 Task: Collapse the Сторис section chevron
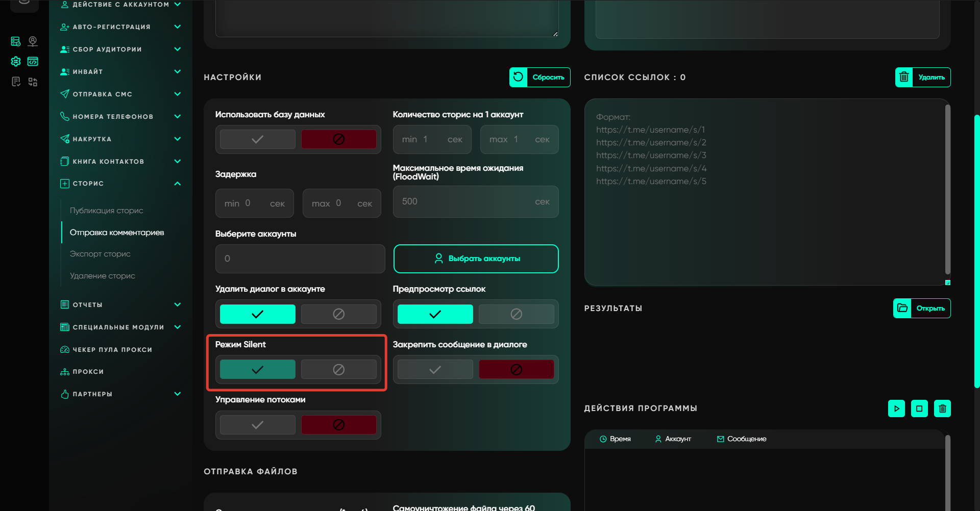pyautogui.click(x=177, y=184)
